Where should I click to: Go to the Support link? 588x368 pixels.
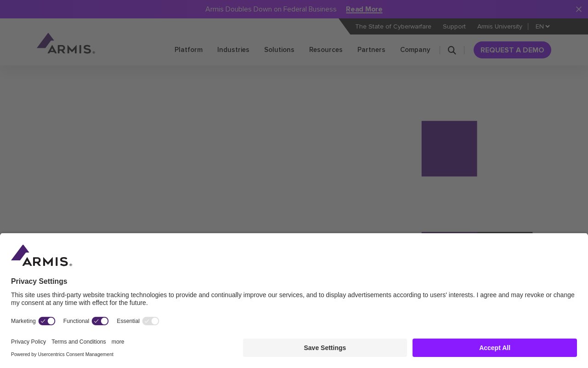point(454,27)
